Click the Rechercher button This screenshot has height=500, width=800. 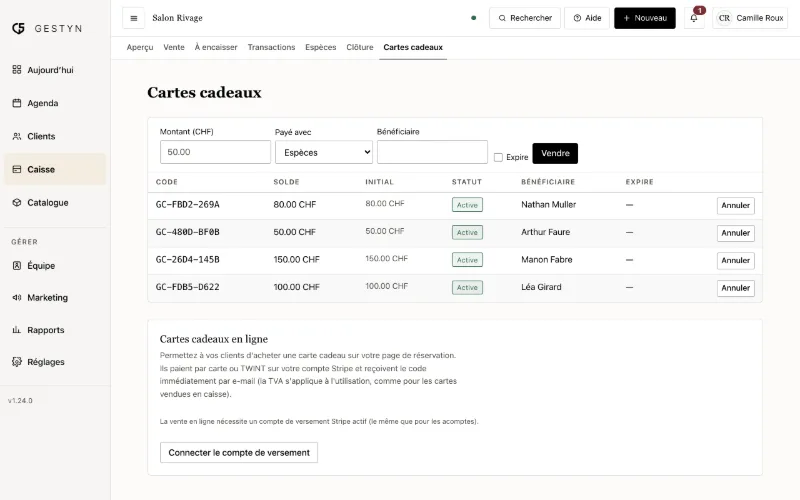(524, 18)
